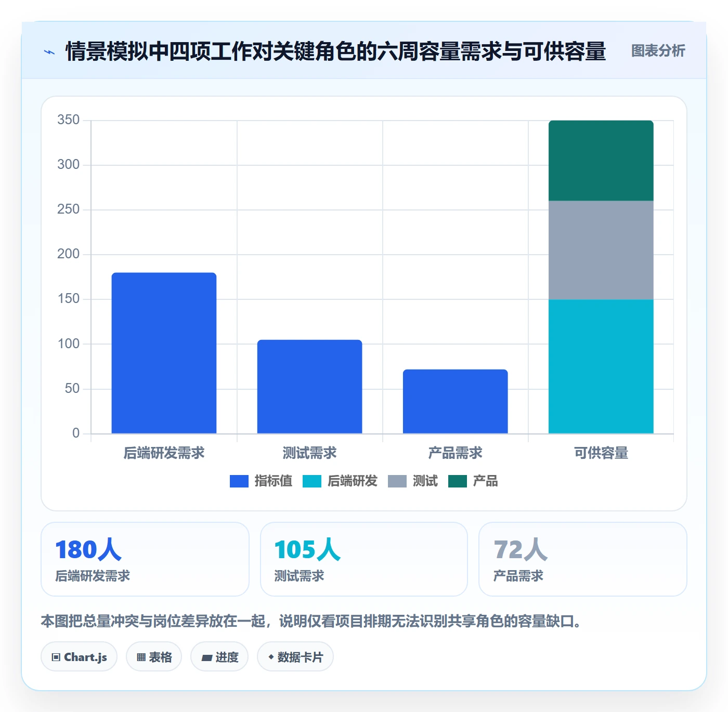Viewport: 728px width, 712px height.
Task: Click the 数据卡片 tag chip
Action: pos(295,657)
